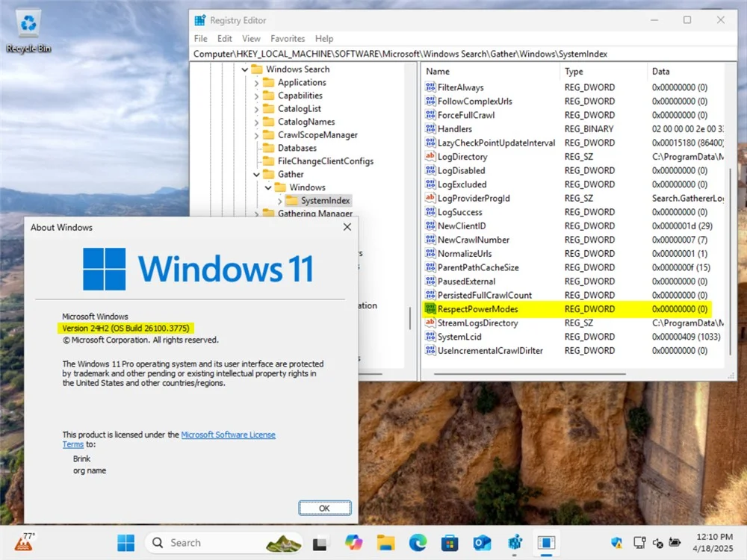Select the PersistedFullCrawlCount value name

[485, 295]
